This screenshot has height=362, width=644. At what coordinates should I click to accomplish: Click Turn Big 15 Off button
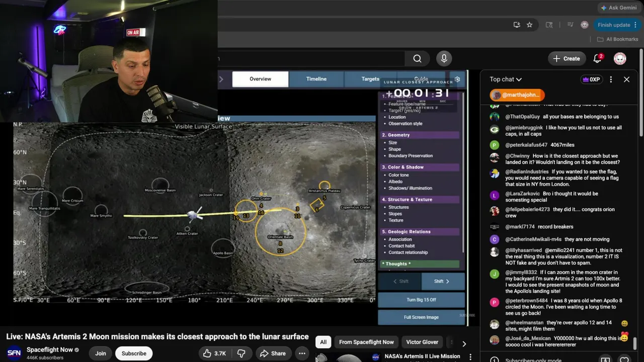pyautogui.click(x=421, y=300)
